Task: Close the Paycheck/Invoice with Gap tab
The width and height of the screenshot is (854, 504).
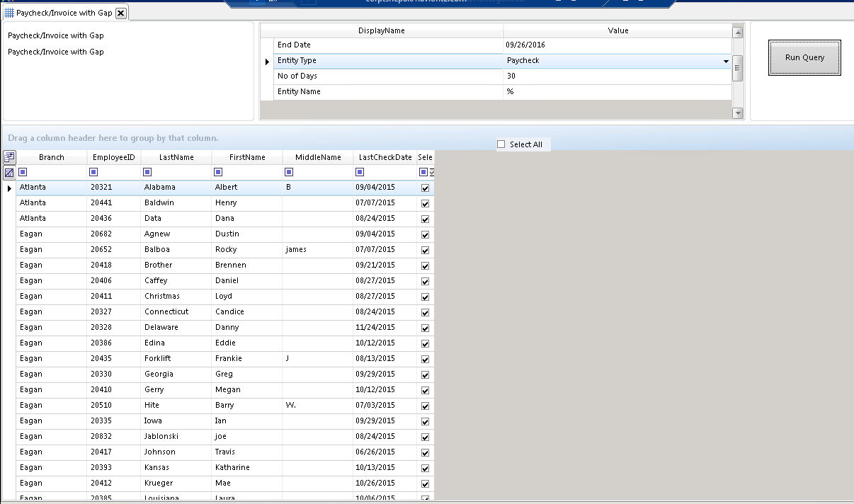Action: tap(121, 13)
